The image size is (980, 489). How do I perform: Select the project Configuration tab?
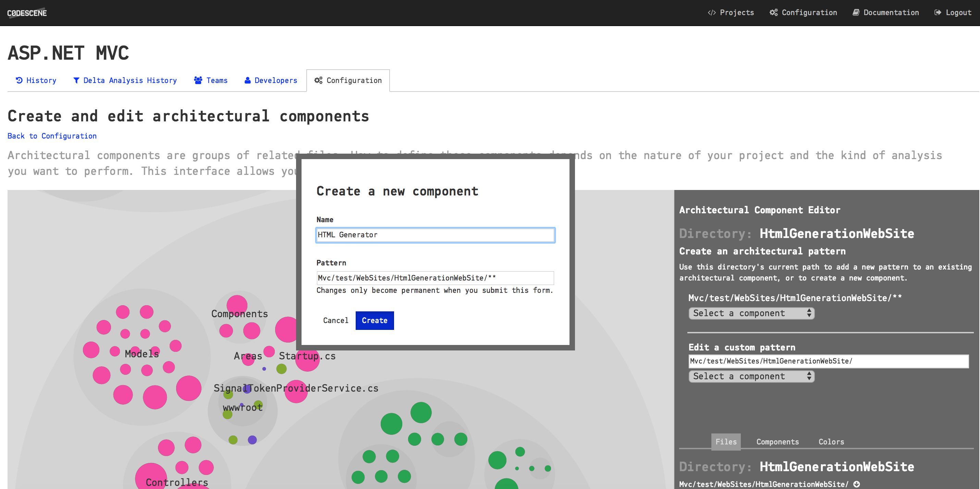coord(348,80)
